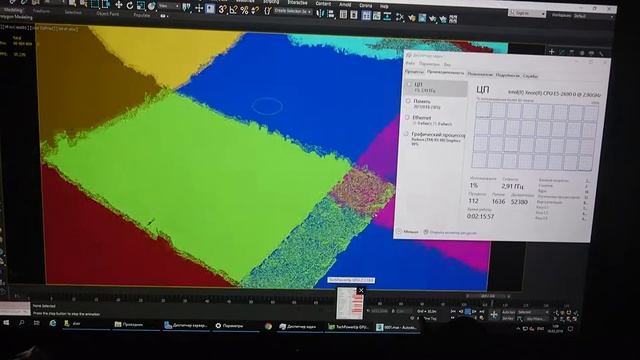This screenshot has width=640, height=360.
Task: Click the Mirror tool icon
Action: 320,13
